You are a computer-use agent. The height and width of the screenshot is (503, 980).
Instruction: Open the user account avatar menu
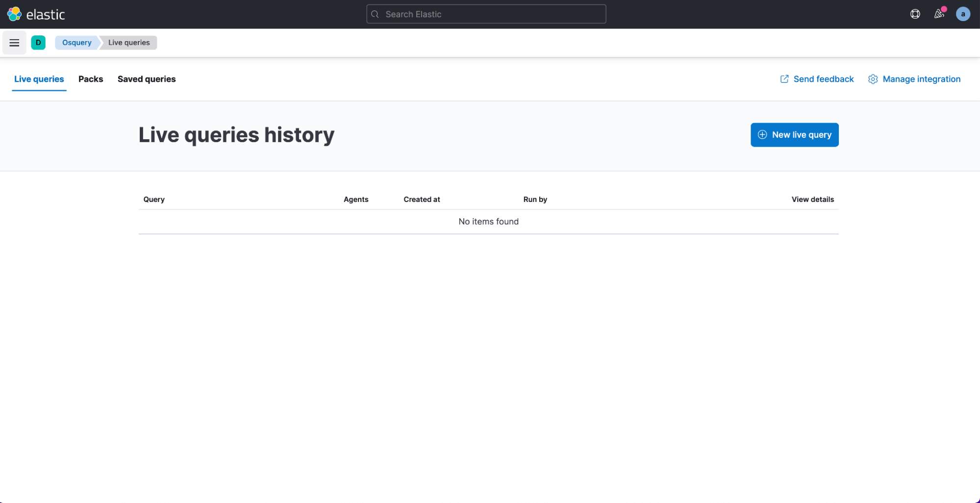(x=963, y=14)
